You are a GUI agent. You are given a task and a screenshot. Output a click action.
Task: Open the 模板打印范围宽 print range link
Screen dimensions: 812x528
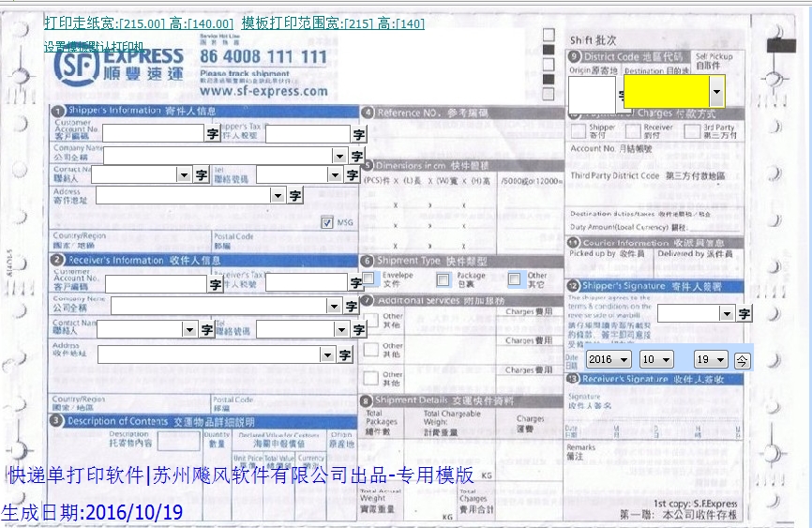333,23
